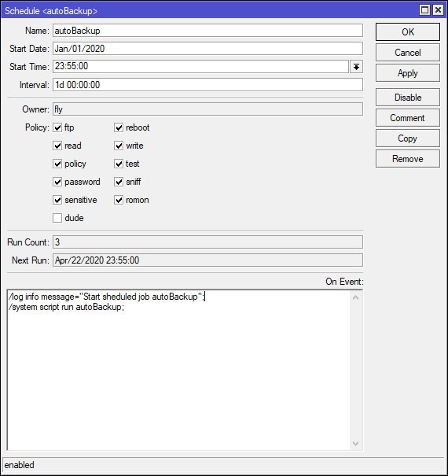Enable the dude policy checkbox
448x476 pixels.
(57, 218)
